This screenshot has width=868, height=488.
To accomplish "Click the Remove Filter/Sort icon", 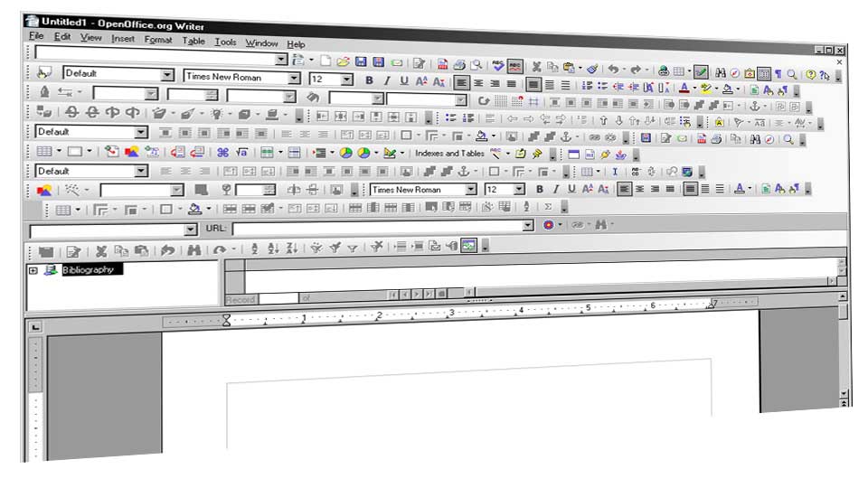I will pos(377,247).
